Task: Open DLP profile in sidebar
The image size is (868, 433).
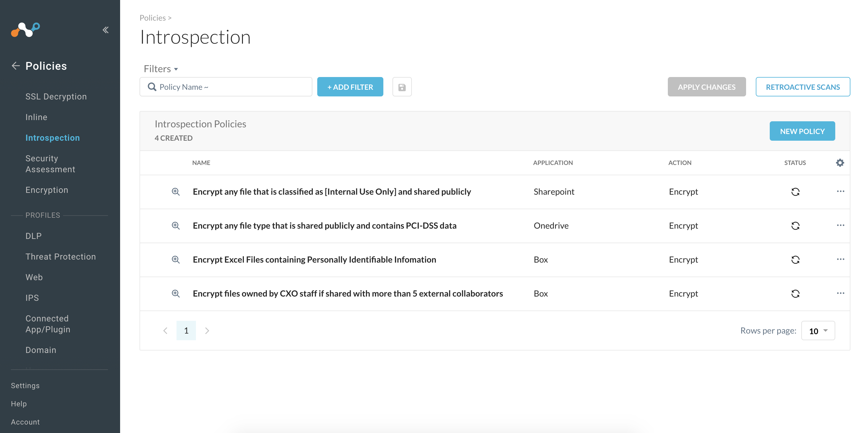Action: click(x=34, y=236)
